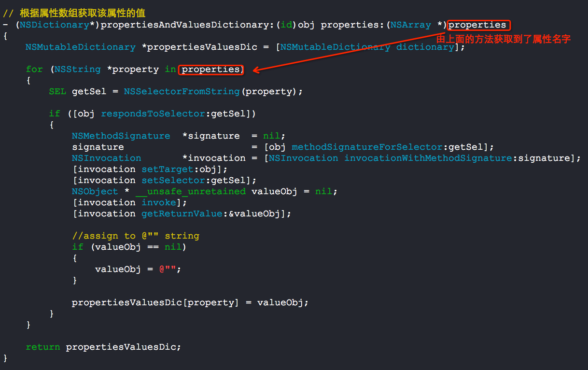The height and width of the screenshot is (370, 588).
Task: Click the setTarget:obj message
Action: tap(179, 169)
